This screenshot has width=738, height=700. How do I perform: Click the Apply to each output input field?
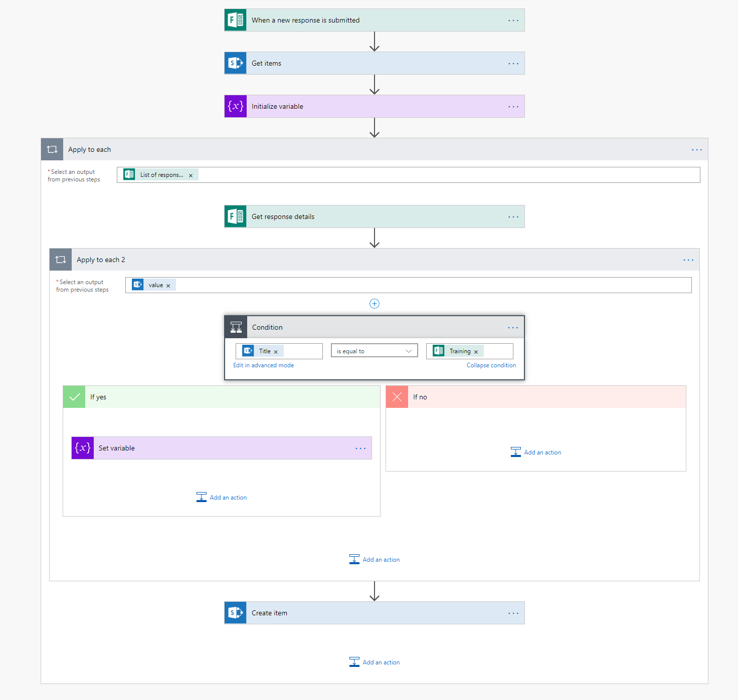click(446, 175)
